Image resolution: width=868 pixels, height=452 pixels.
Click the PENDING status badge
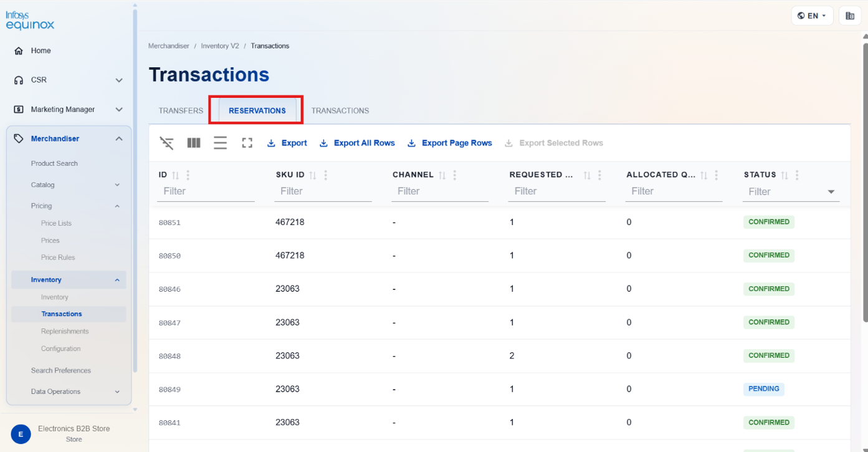pos(763,389)
